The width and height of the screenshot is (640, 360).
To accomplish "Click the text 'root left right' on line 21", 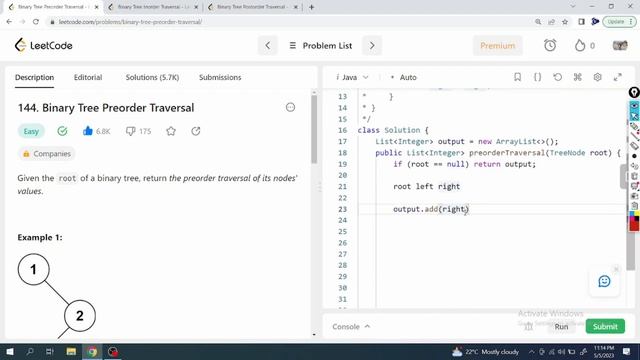I will click(x=427, y=187).
